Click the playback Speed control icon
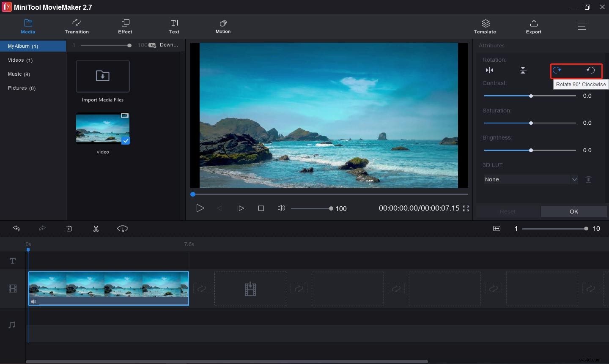609x364 pixels. tap(123, 229)
